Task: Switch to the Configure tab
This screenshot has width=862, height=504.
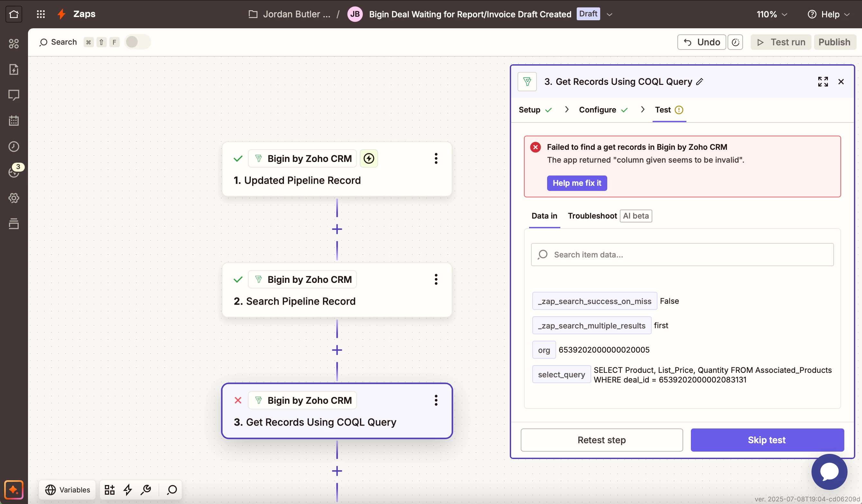Action: pos(603,110)
